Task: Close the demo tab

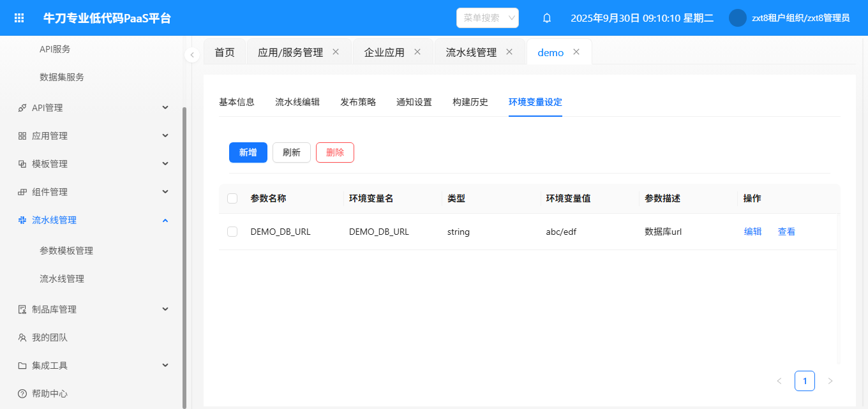Action: point(576,52)
